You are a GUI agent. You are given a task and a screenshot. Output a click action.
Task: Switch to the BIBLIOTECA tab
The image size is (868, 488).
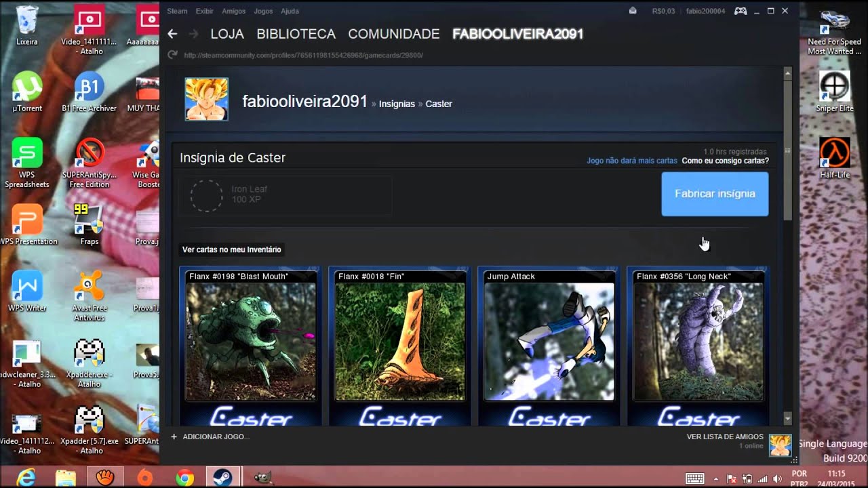(x=296, y=34)
